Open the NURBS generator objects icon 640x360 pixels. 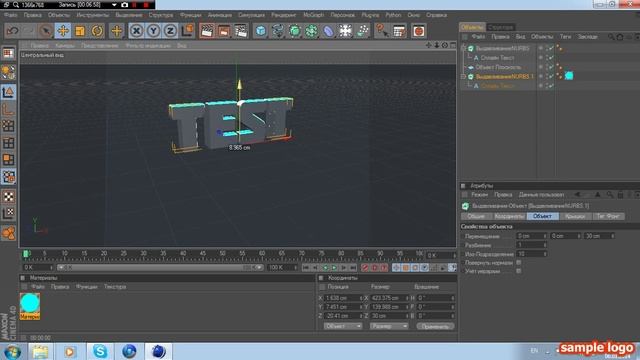[294, 31]
